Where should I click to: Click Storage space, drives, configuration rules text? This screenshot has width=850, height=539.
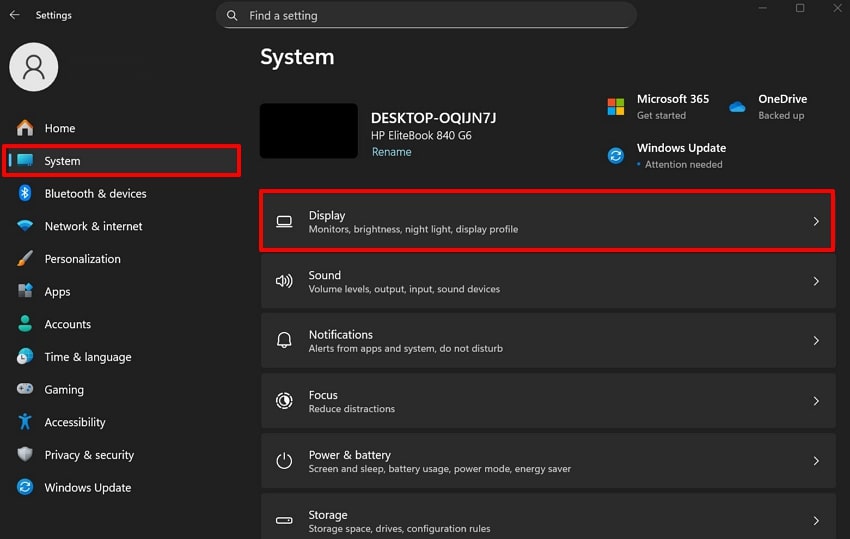click(399, 528)
